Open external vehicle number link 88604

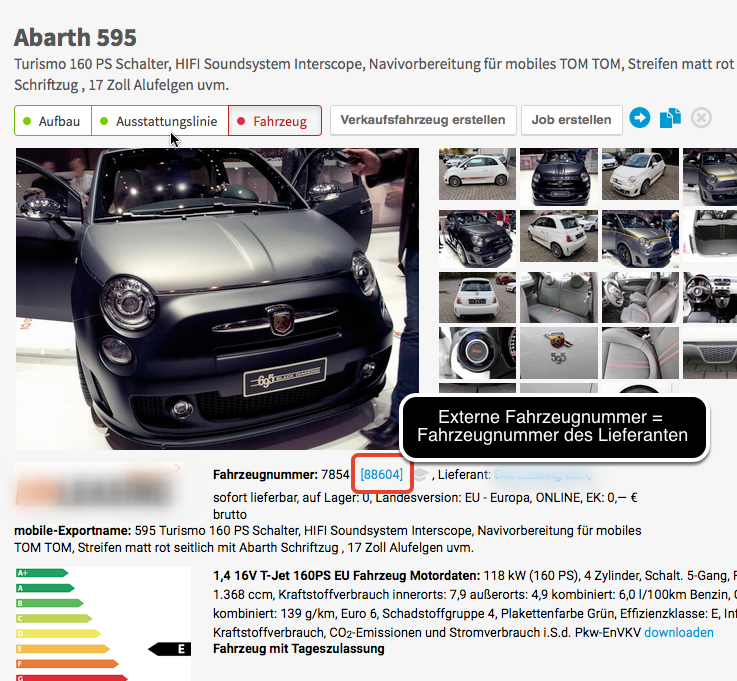click(x=382, y=475)
